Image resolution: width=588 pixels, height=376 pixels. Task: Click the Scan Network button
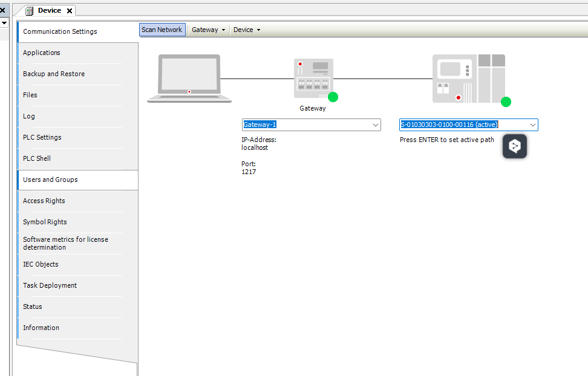[162, 30]
